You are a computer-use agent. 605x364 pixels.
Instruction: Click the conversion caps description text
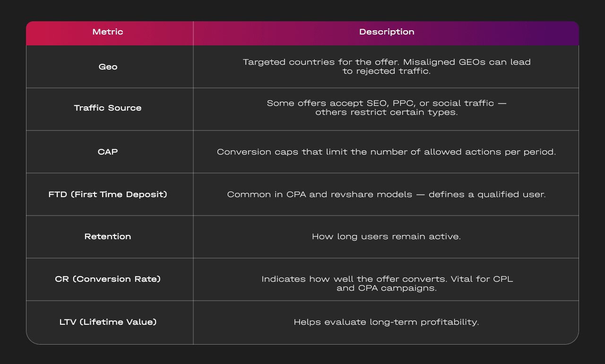[386, 152]
